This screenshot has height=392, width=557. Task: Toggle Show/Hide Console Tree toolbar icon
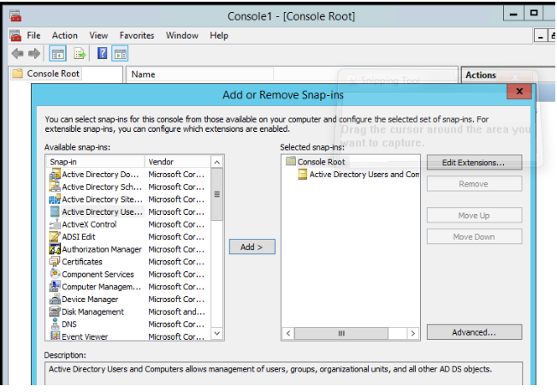[x=57, y=54]
